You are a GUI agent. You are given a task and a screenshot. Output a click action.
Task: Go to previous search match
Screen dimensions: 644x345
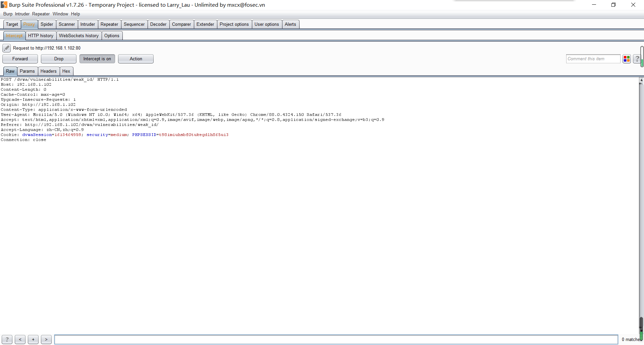(x=20, y=339)
